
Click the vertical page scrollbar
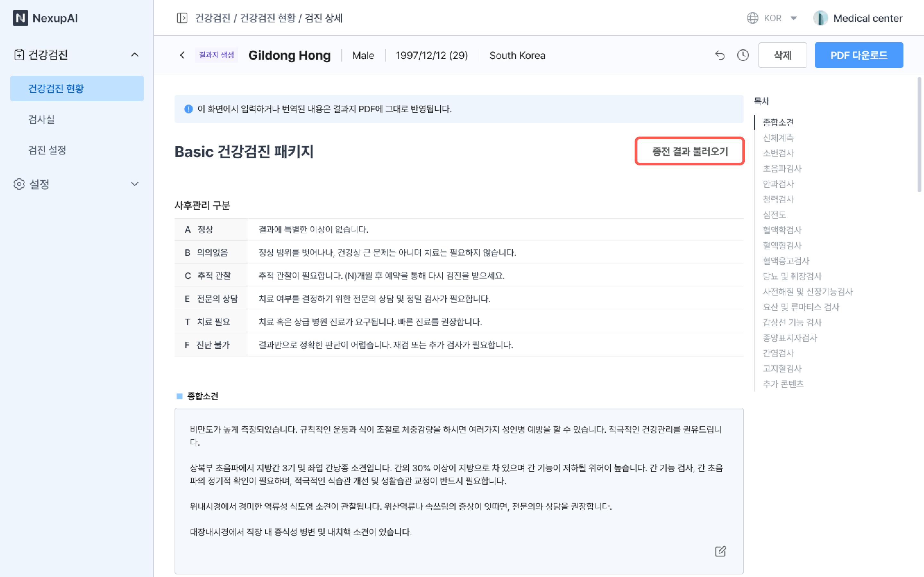[920, 134]
